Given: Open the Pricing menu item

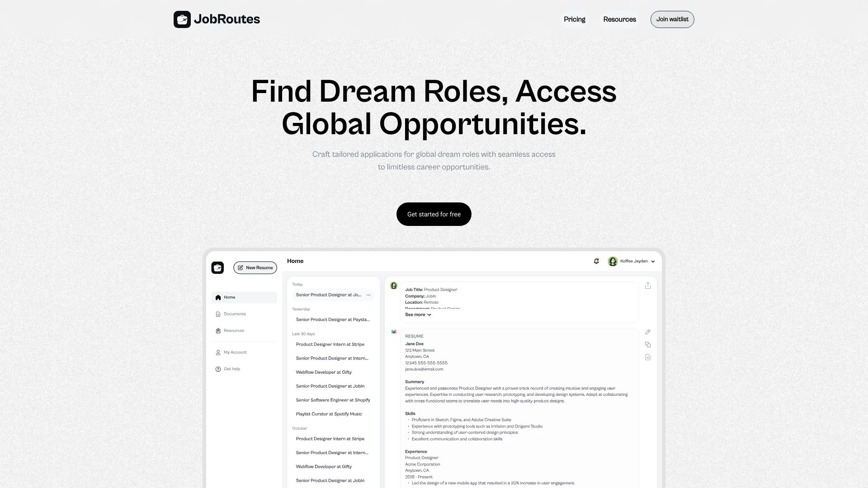Looking at the screenshot, I should tap(574, 19).
